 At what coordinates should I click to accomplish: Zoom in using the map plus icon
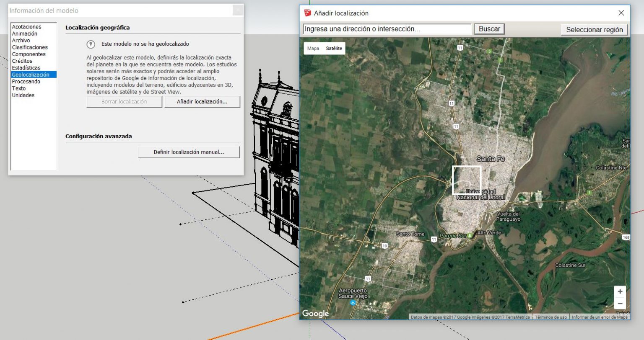click(620, 291)
